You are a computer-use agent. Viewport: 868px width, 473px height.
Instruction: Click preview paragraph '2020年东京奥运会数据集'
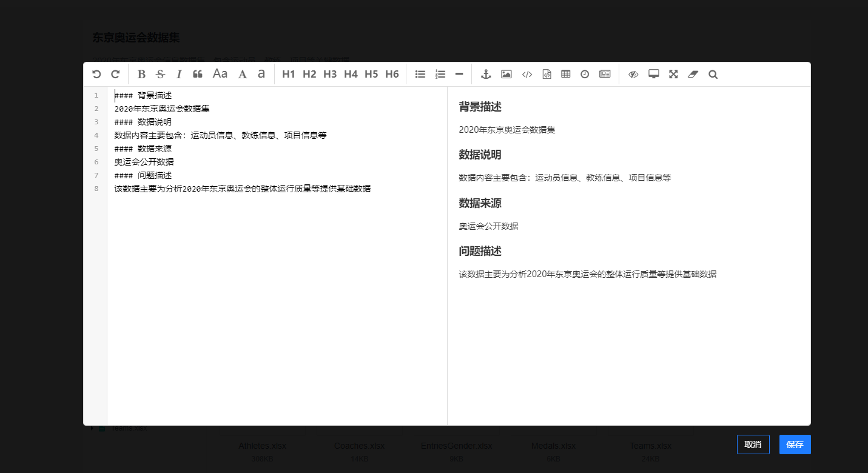coord(507,130)
